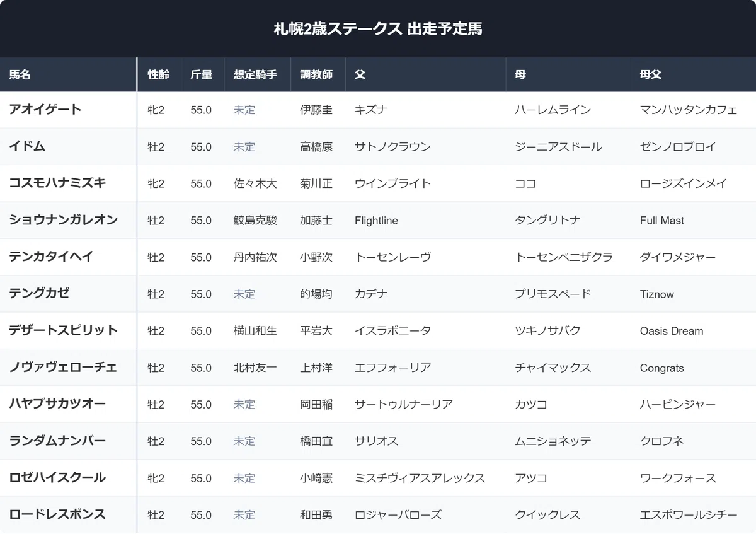The height and width of the screenshot is (534, 756).
Task: Select horse name ノヴァヴェローチェ
Action: coord(63,368)
